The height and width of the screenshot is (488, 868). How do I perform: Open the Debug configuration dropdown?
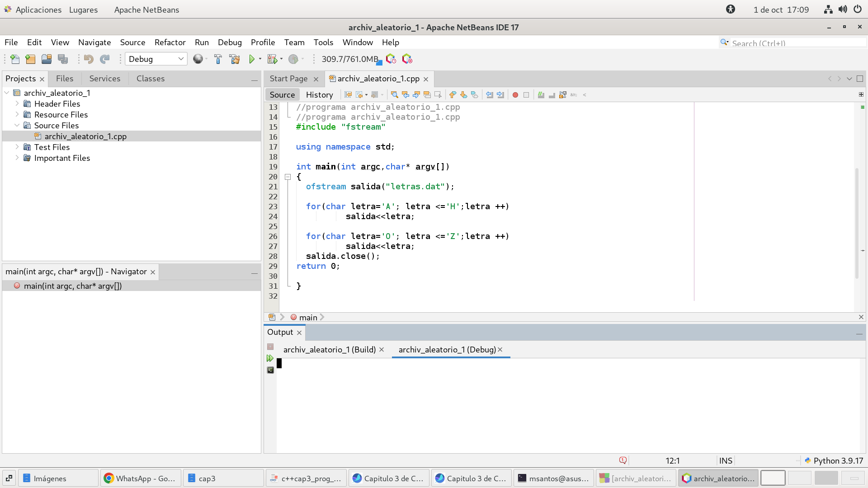(156, 59)
